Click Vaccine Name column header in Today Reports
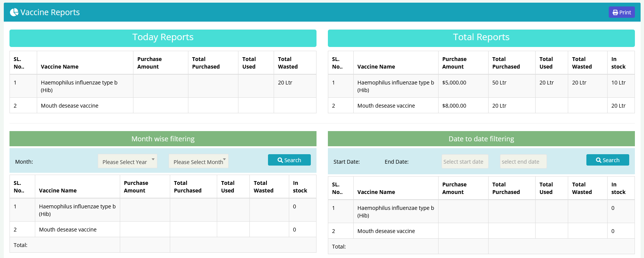Image resolution: width=644 pixels, height=258 pixels. pyautogui.click(x=60, y=67)
